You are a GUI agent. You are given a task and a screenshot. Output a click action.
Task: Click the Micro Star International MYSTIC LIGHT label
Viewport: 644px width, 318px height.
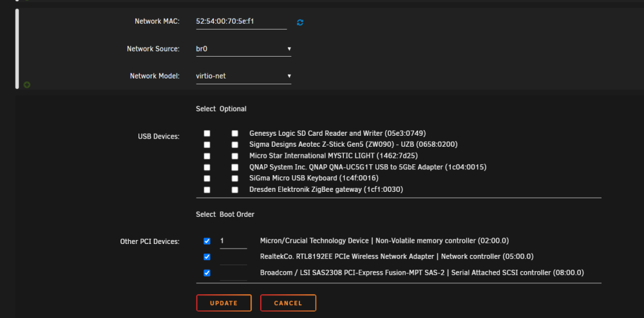334,156
